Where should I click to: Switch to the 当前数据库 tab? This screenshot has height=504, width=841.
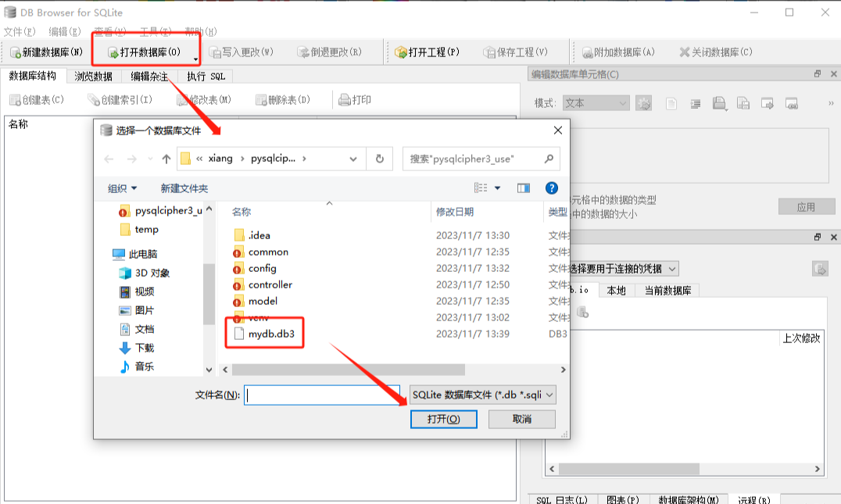[x=667, y=291]
